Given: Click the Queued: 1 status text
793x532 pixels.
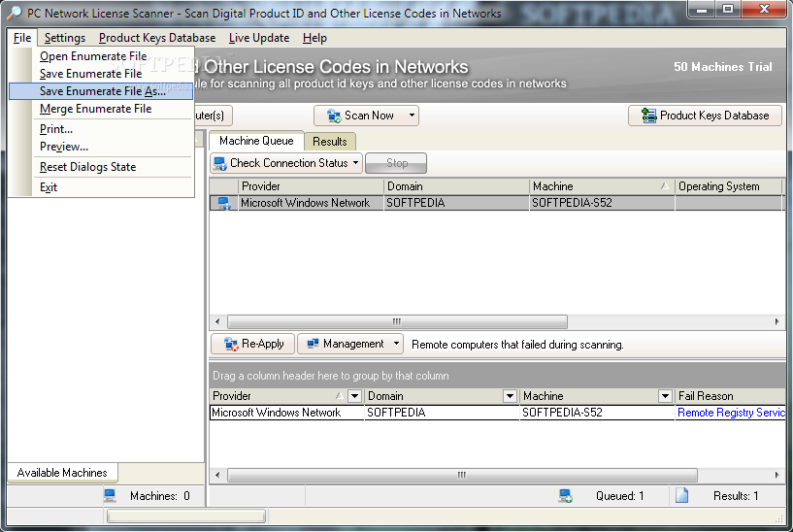Looking at the screenshot, I should click(619, 496).
